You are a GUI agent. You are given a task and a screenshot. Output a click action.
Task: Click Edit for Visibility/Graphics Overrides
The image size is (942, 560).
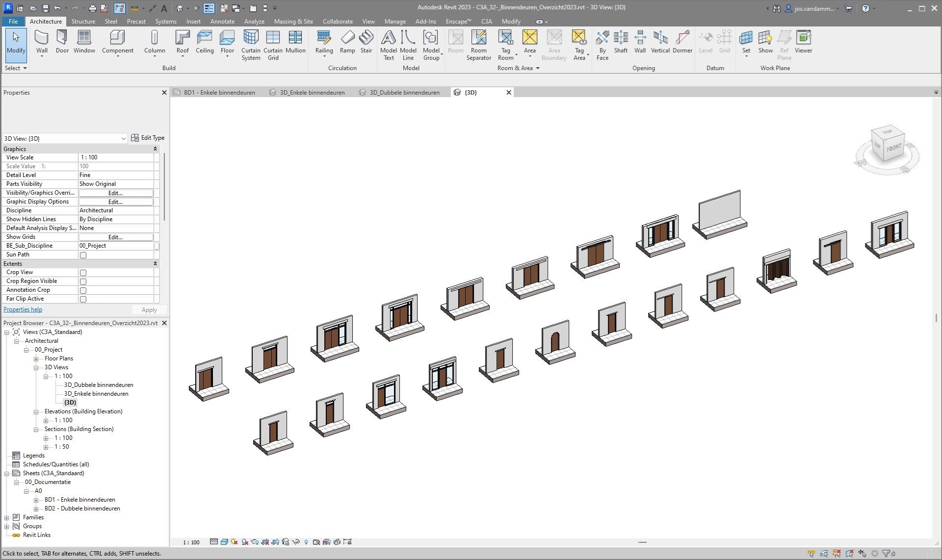(x=115, y=193)
